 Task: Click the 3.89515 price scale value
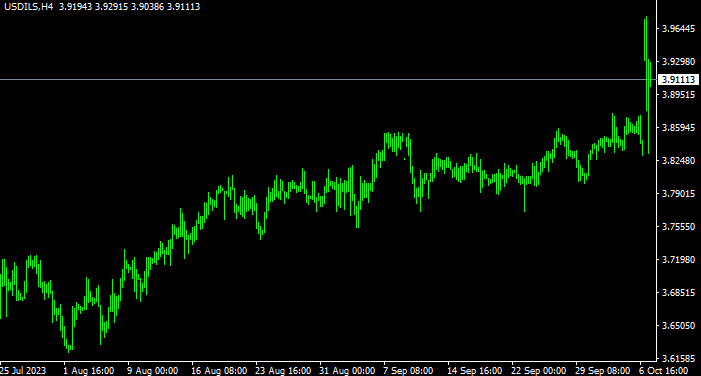(x=679, y=94)
